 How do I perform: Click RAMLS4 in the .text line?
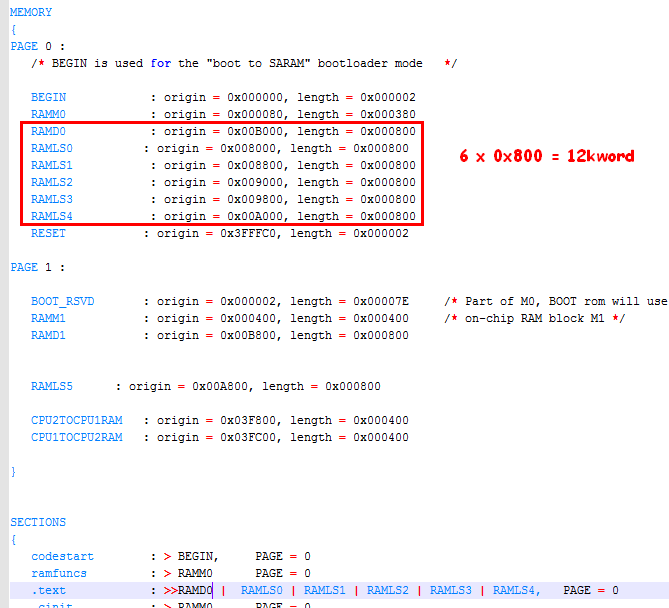tap(514, 591)
